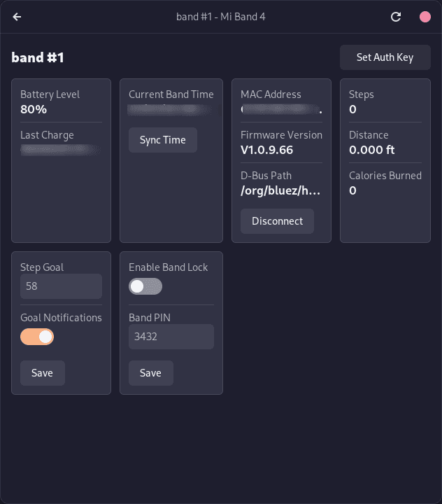The height and width of the screenshot is (504, 442).
Task: Click the refresh icon in header
Action: (x=396, y=17)
